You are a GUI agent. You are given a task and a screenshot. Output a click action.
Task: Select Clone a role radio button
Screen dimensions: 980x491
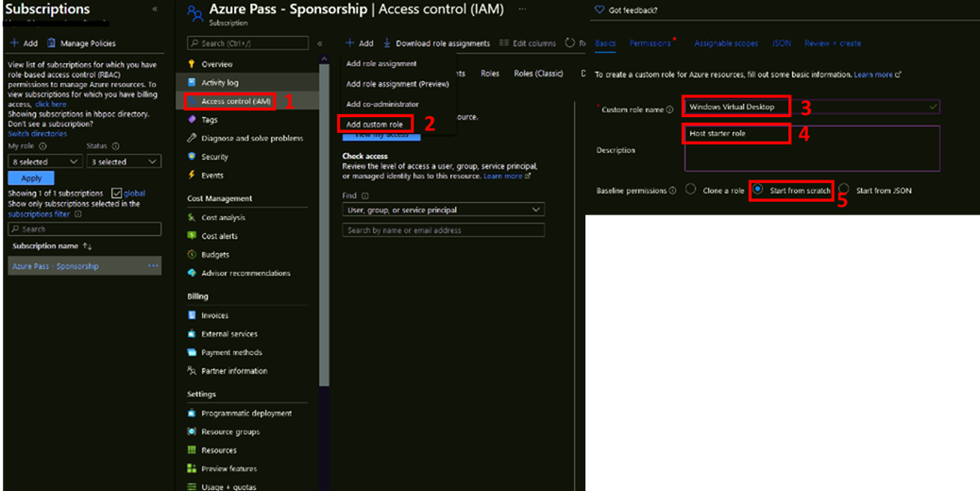coord(690,189)
